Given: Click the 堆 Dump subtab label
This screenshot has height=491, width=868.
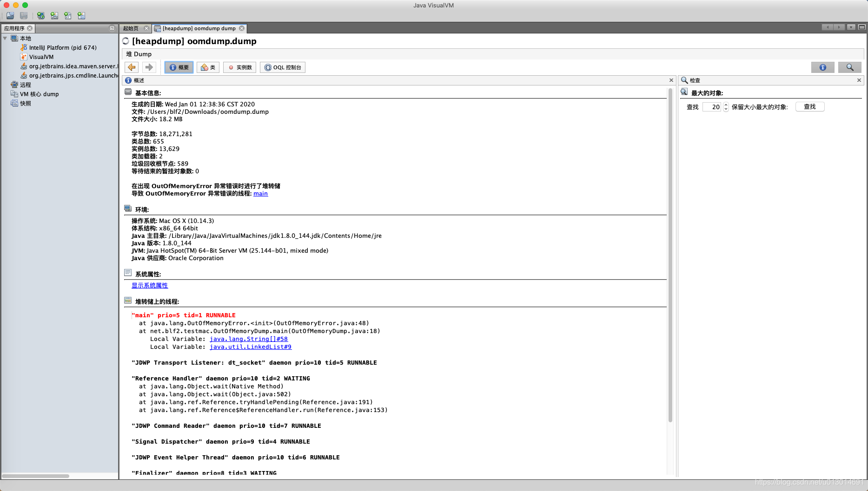Looking at the screenshot, I should [139, 54].
